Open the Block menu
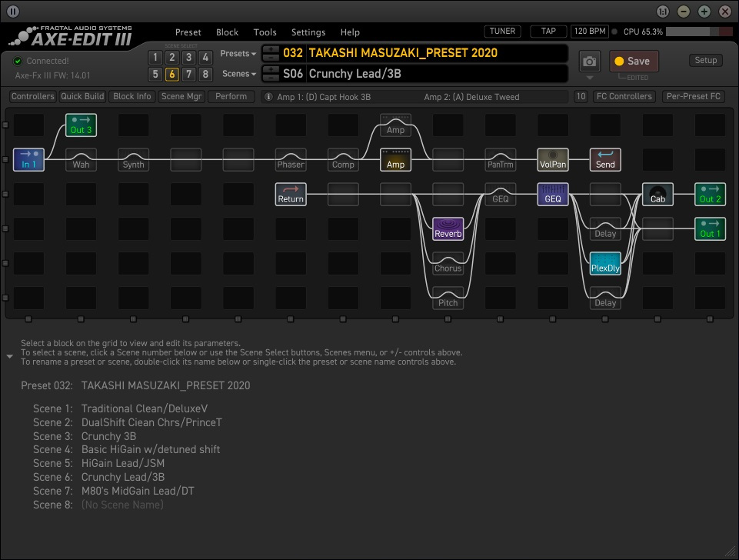Viewport: 739px width, 560px height. pyautogui.click(x=227, y=32)
